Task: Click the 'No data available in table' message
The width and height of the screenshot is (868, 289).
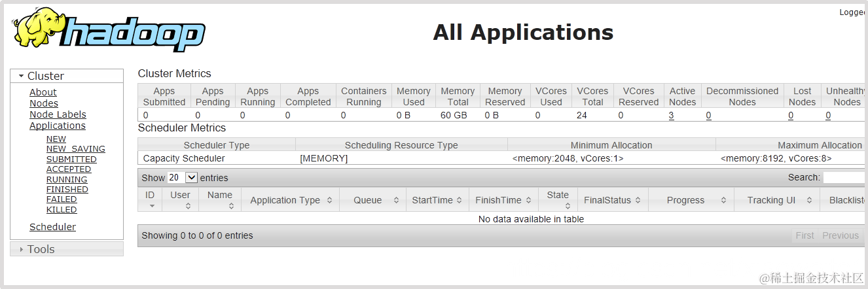Action: point(531,219)
